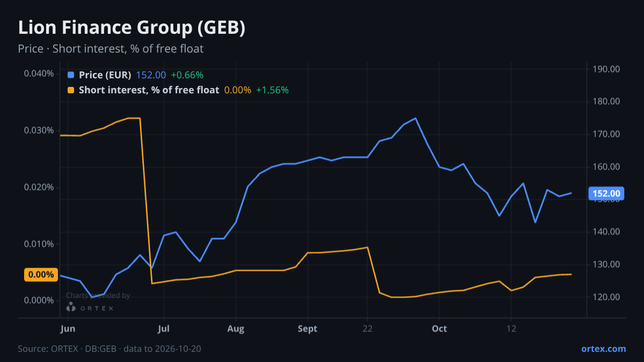The image size is (644, 362).
Task: Click the 0.010% left axis label
Action: coord(39,244)
